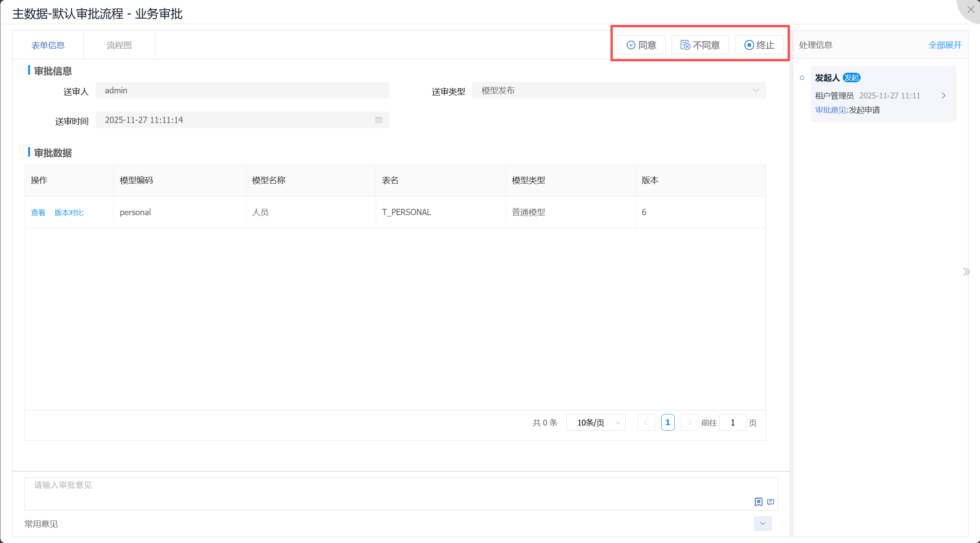Switch to the 流程图 tab
Image resolution: width=980 pixels, height=543 pixels.
[x=119, y=45]
